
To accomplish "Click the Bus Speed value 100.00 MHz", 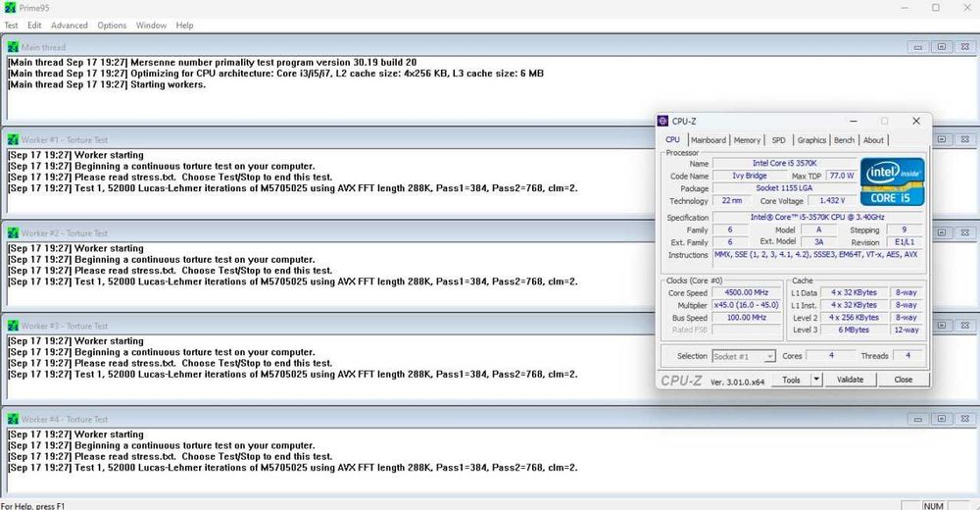I will pos(746,317).
